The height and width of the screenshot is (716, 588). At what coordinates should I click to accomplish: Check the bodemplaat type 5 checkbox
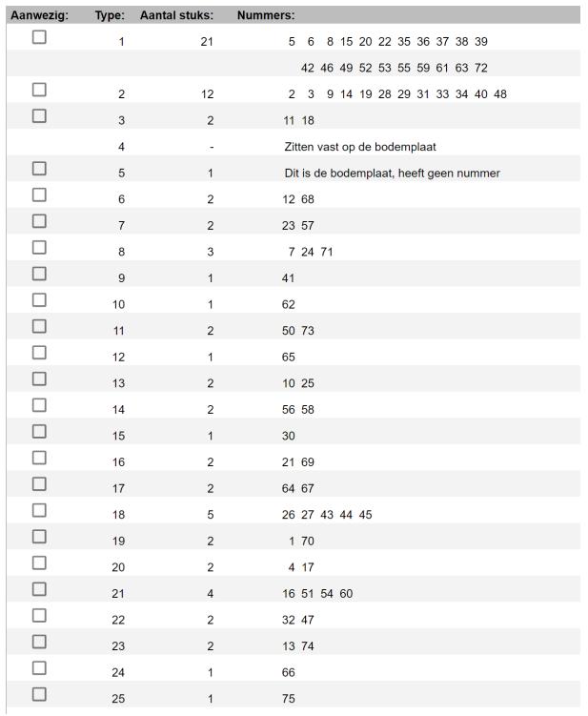pyautogui.click(x=39, y=169)
